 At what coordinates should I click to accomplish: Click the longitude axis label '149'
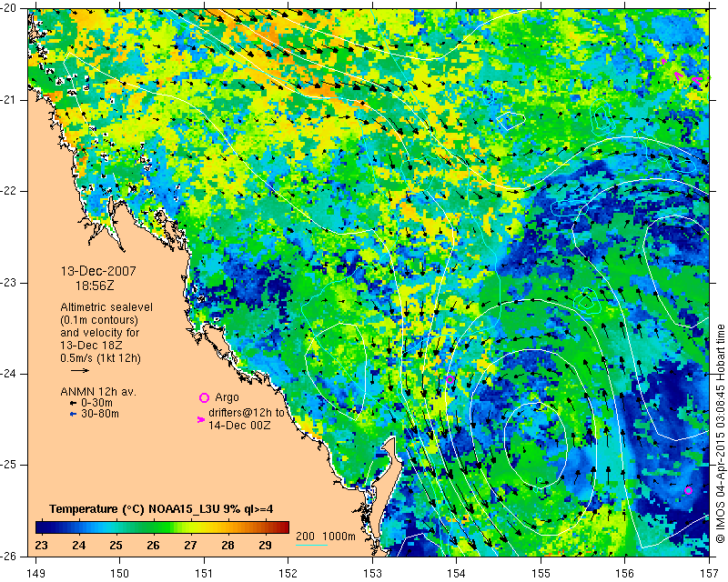35,574
